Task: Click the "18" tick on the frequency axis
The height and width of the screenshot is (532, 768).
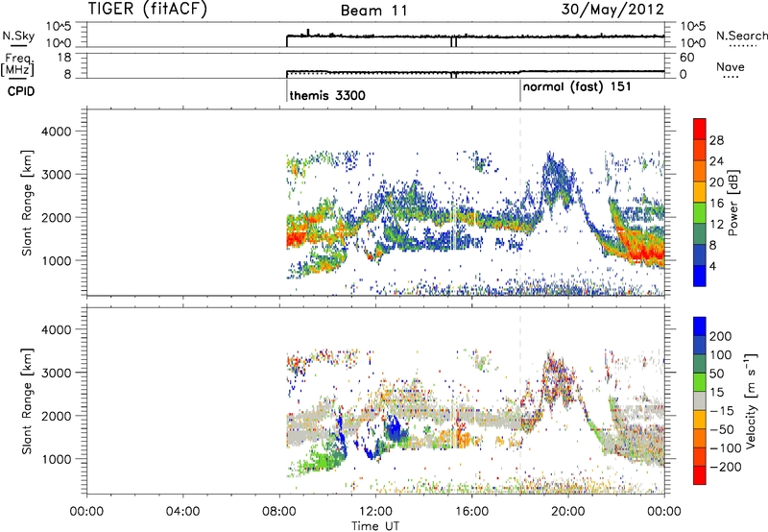Action: [x=63, y=58]
